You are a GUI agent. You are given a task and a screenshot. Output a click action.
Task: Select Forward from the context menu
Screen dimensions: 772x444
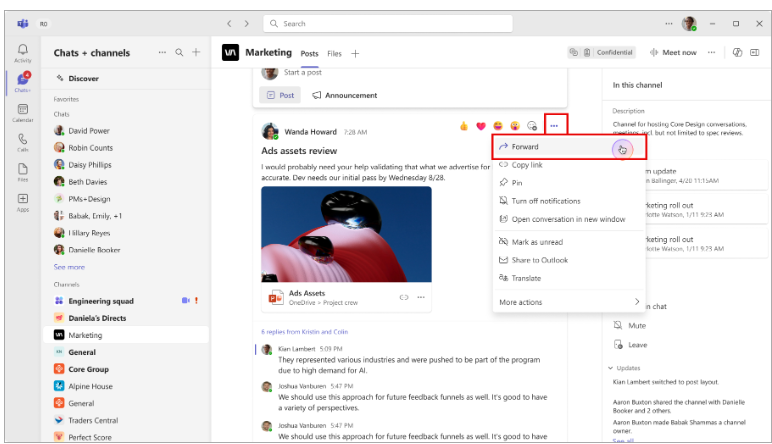(x=569, y=147)
